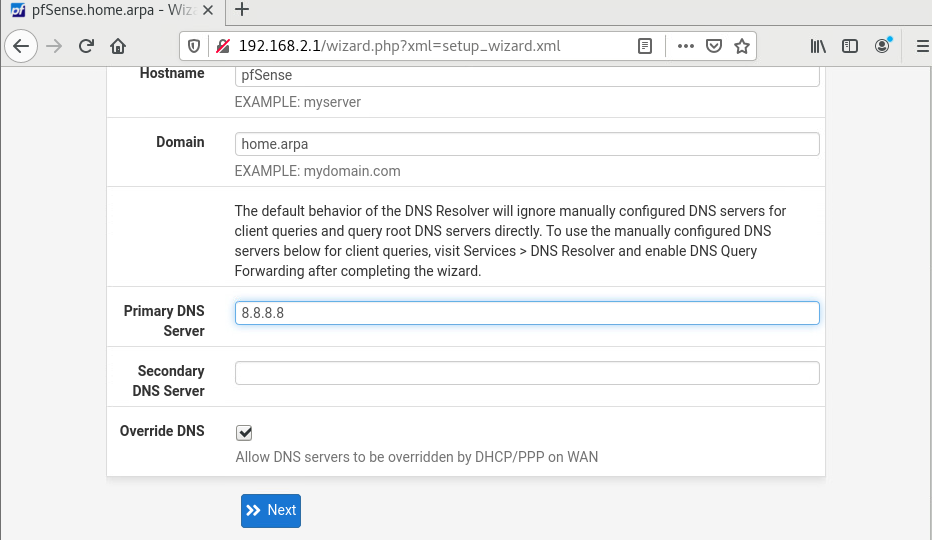Open the Firefox account menu
932x540 pixels.
click(x=883, y=46)
